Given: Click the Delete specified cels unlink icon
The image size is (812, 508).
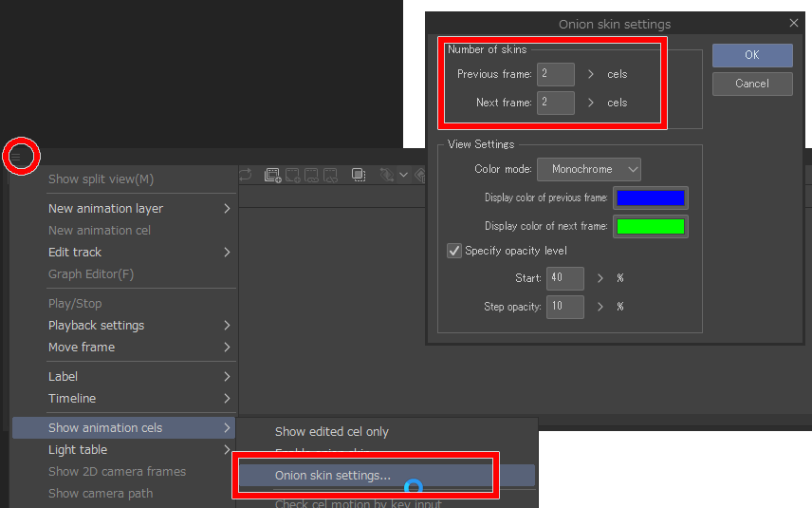Looking at the screenshot, I should tap(330, 176).
